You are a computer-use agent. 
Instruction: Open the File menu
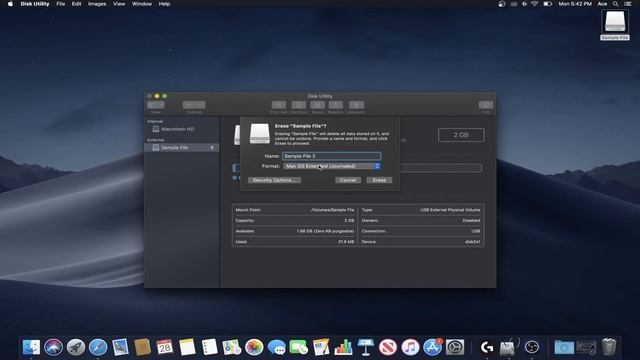[60, 4]
